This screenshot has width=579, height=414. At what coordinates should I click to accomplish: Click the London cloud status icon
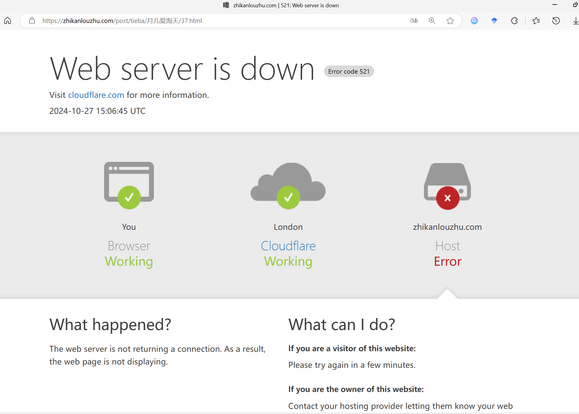click(x=288, y=185)
